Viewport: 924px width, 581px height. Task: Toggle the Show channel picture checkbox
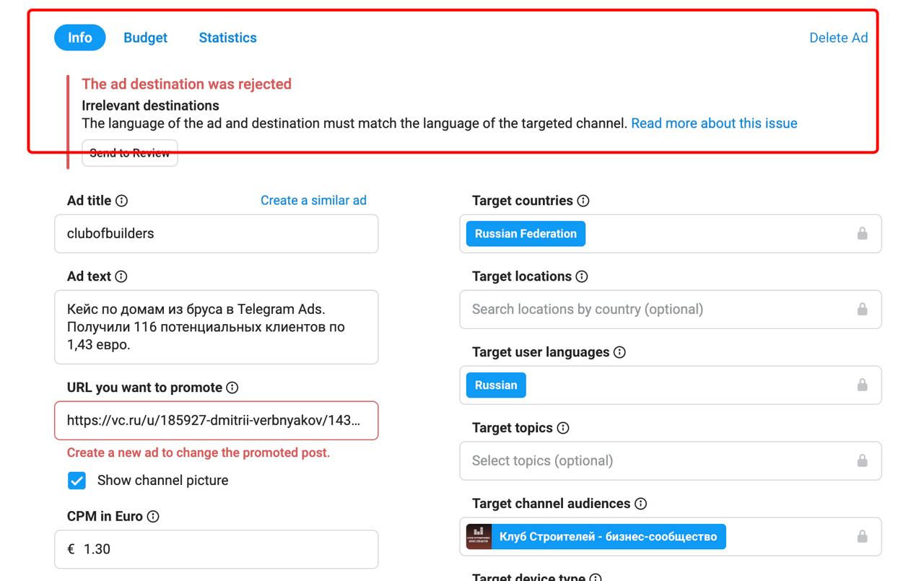[77, 481]
